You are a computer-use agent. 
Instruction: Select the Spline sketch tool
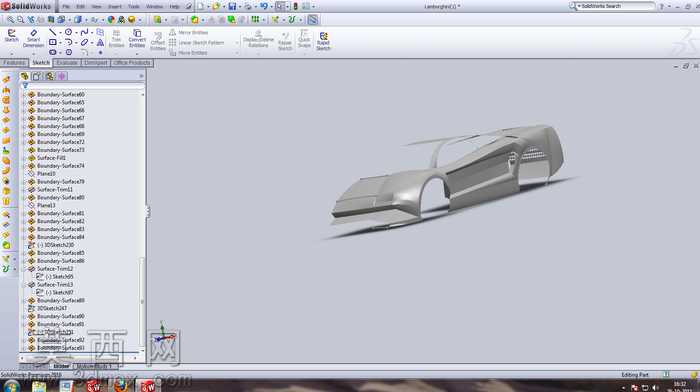pos(84,32)
